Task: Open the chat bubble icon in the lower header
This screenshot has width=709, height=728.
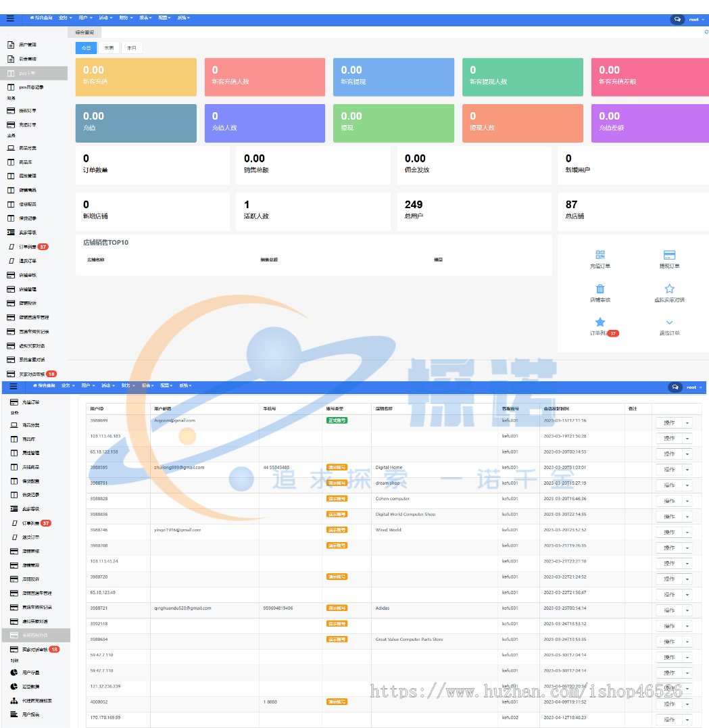Action: pos(675,387)
